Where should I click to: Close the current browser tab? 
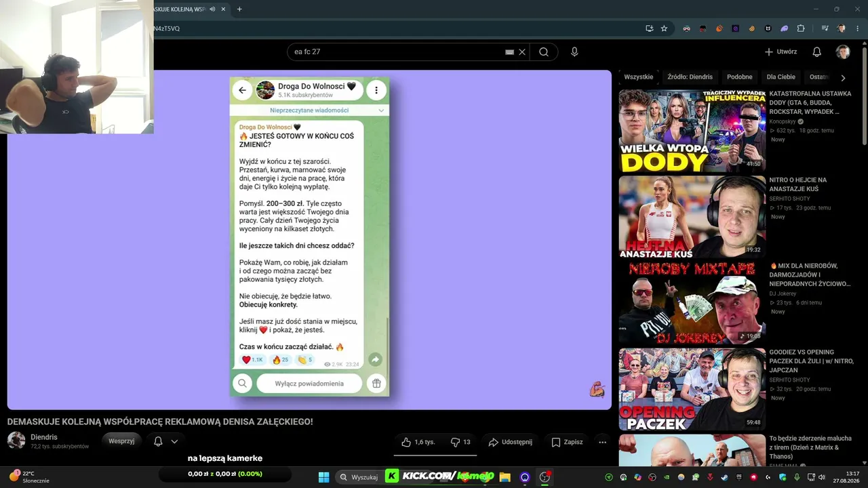coord(224,9)
